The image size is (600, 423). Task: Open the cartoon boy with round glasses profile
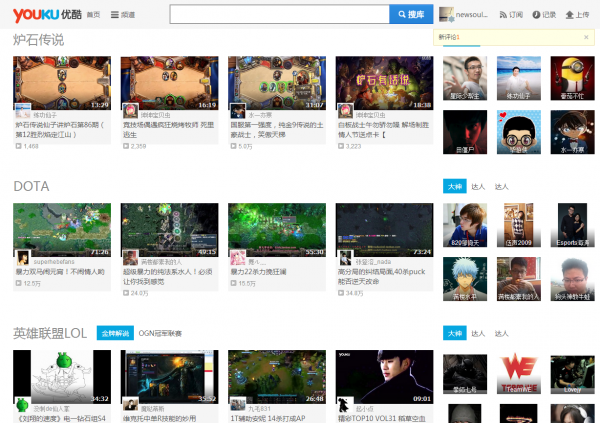click(519, 132)
